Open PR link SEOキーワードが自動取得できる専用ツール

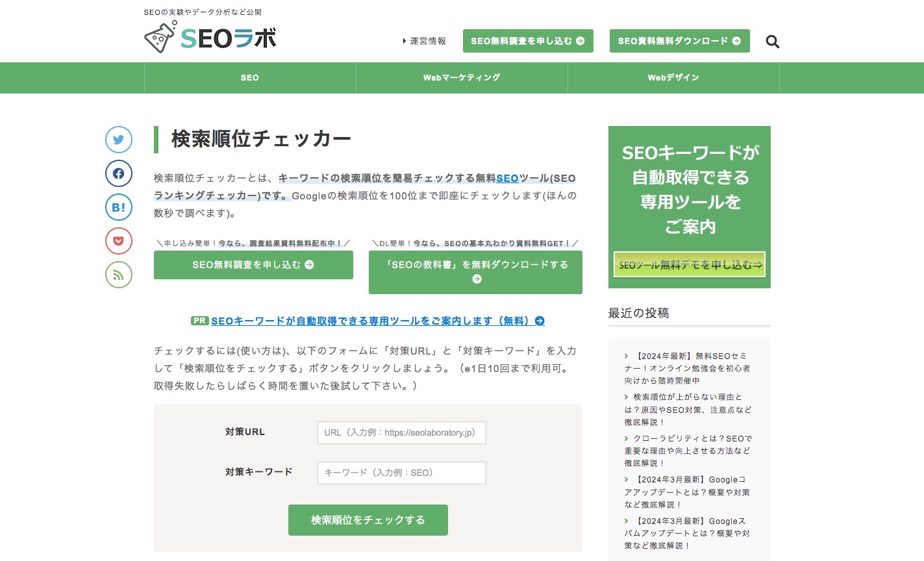377,321
